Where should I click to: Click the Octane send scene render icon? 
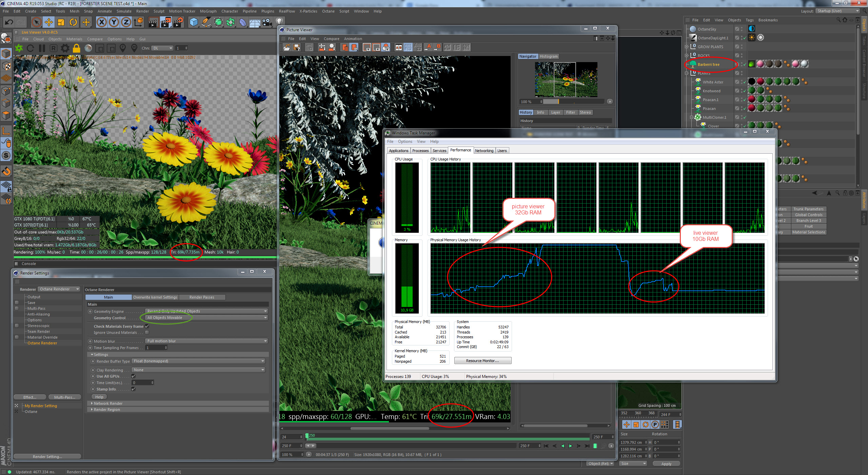(x=19, y=48)
